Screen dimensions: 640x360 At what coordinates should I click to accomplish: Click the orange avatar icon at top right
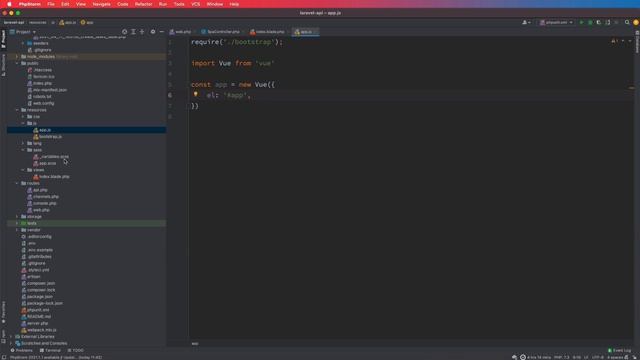(636, 22)
